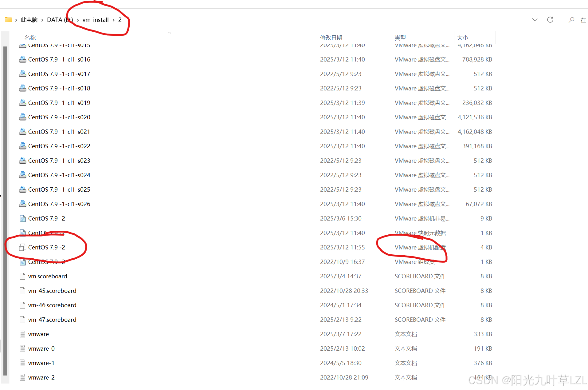This screenshot has width=588, height=390.
Task: Click the VMDK icon for CentOS 7.9 -1-cl1-s020
Action: pos(22,117)
